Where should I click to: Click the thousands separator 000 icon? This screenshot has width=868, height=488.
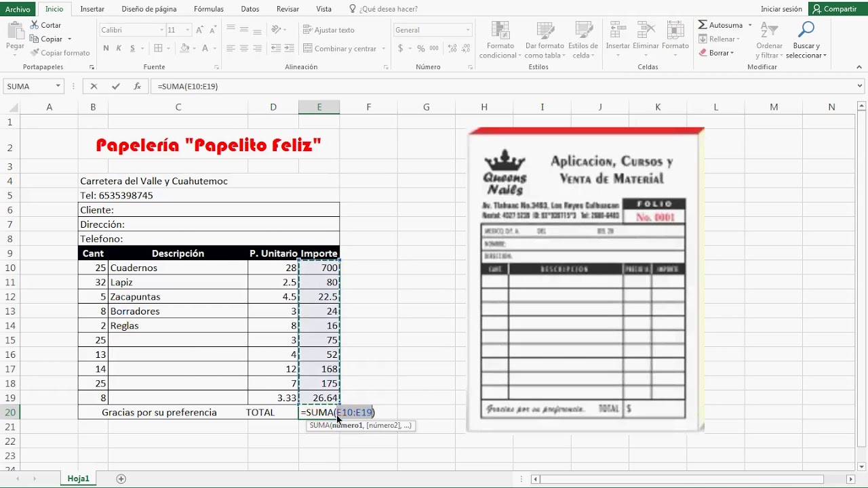pos(434,48)
